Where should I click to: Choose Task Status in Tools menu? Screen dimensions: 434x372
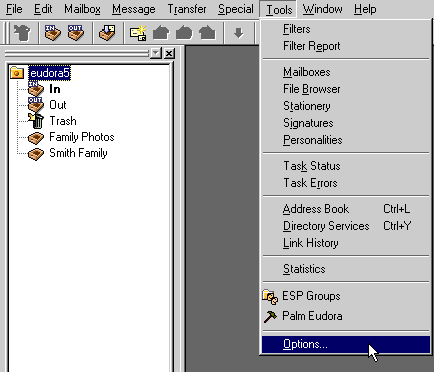[x=346, y=166]
